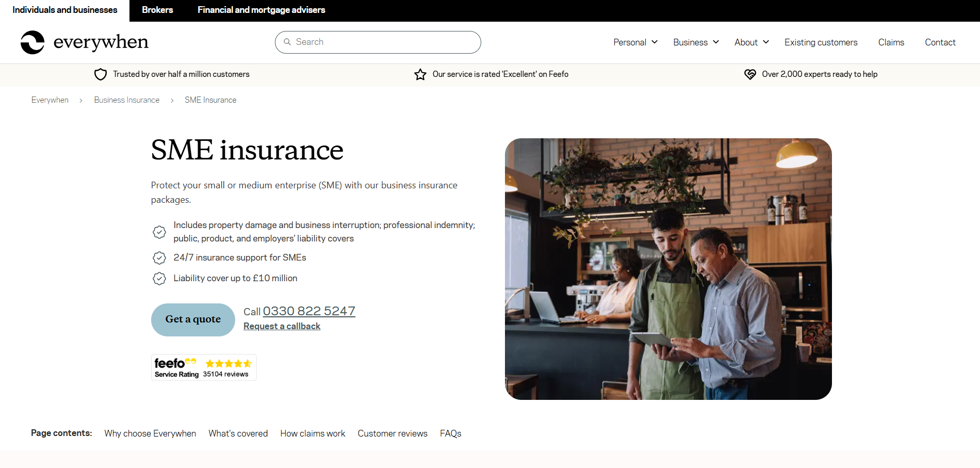
Task: Click the checkmark badge next to 24/7 support
Action: tap(159, 257)
